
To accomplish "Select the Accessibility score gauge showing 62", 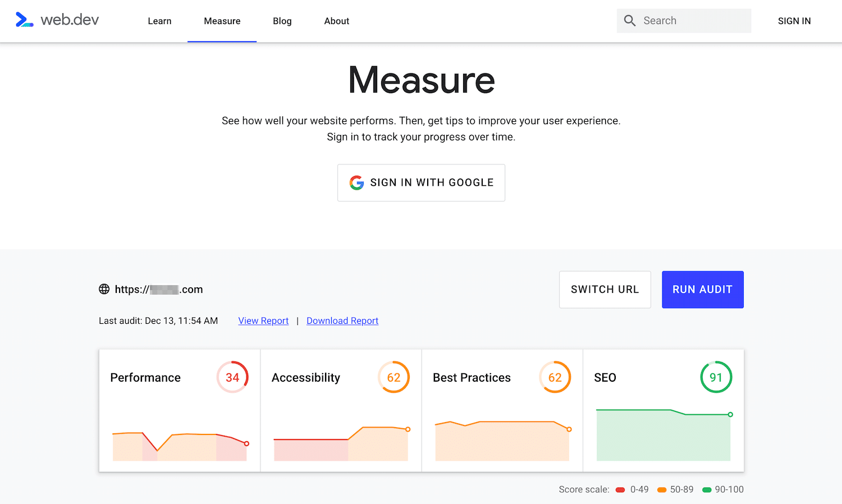I will [393, 377].
